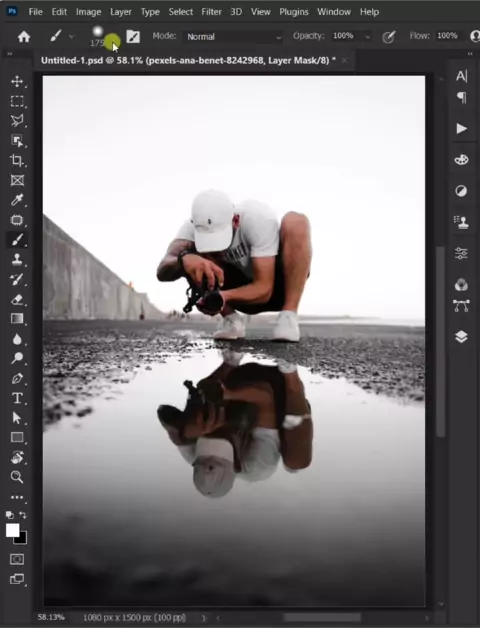
Task: Pick the Eyedropper tool
Action: (17, 200)
